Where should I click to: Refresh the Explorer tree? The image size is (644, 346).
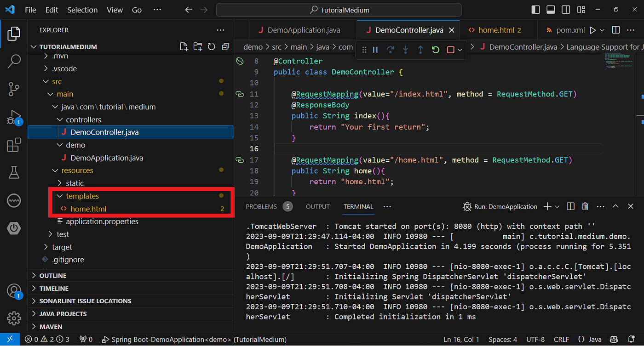(x=211, y=46)
